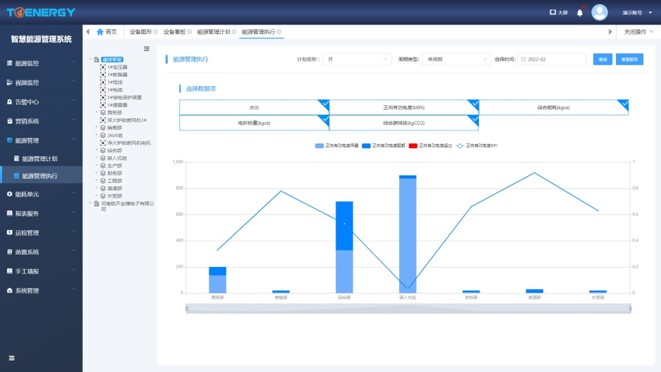Collapse sidebar with bottom hamburger icon

click(x=12, y=358)
